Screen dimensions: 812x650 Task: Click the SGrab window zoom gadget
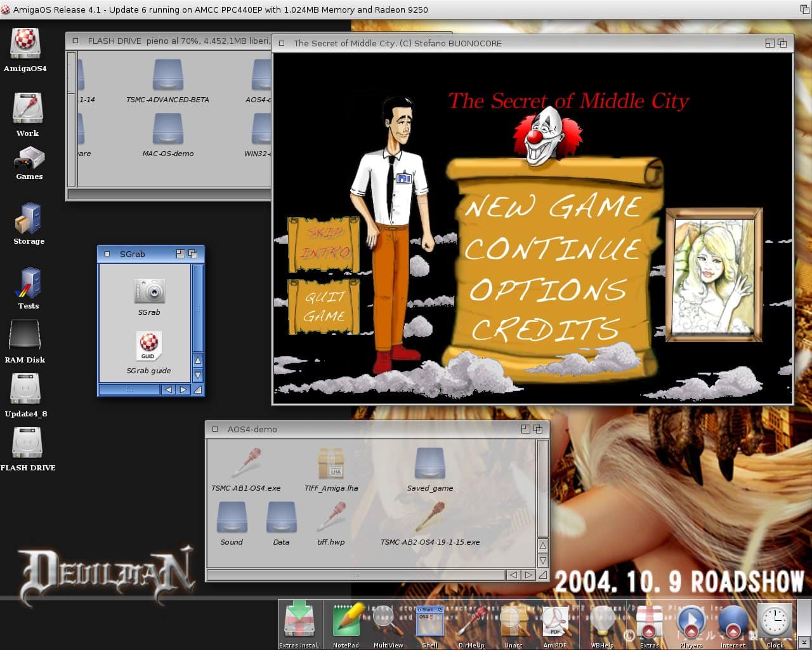(180, 254)
